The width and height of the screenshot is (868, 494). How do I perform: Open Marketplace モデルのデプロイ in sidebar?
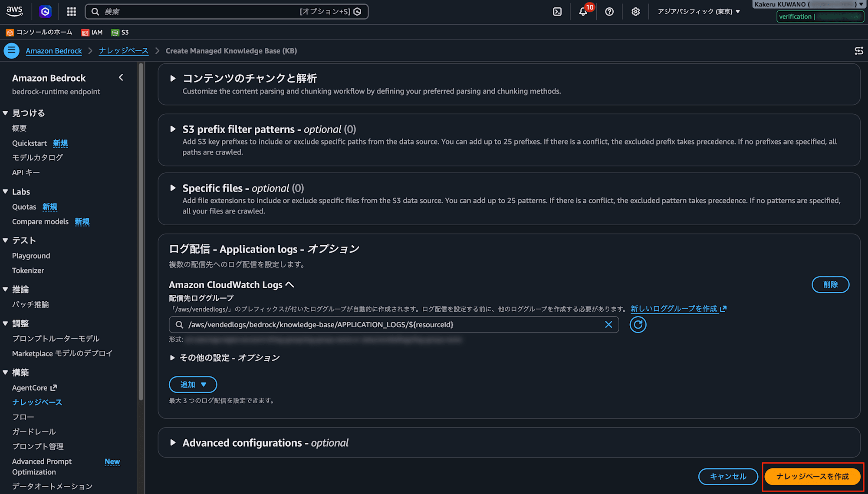(x=62, y=354)
